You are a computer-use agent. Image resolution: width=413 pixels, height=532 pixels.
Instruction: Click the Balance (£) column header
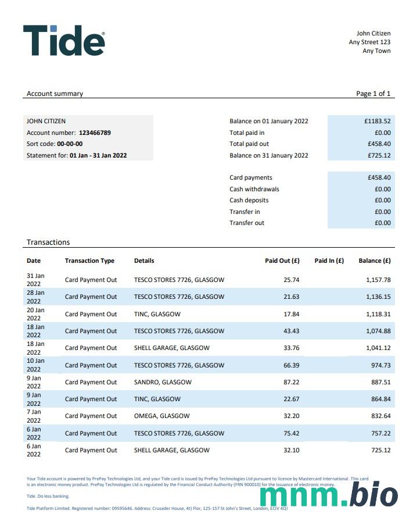[374, 260]
